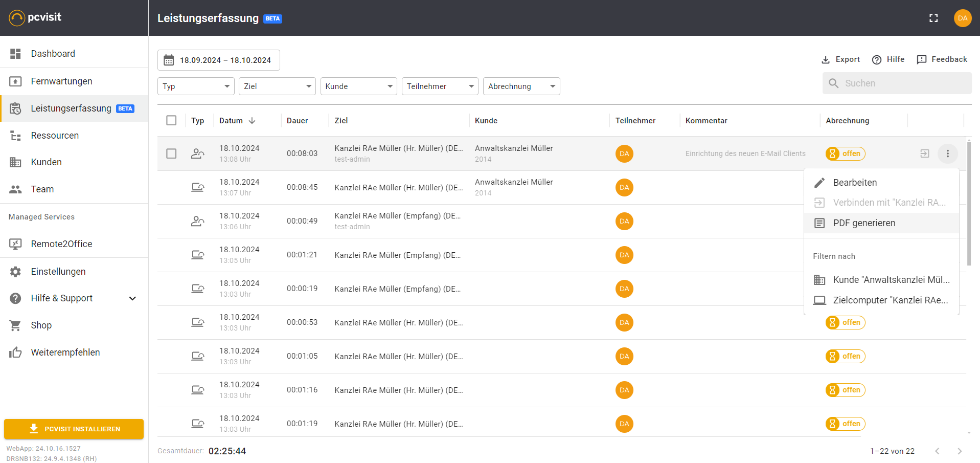Viewport: 980px width, 463px height.
Task: Check the first row's checkbox
Action: click(171, 153)
